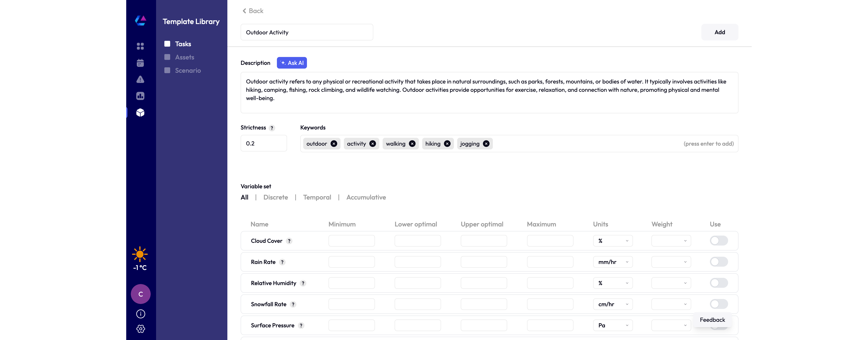Image resolution: width=868 pixels, height=340 pixels.
Task: Turn on Relative Humidity use toggle
Action: click(718, 283)
